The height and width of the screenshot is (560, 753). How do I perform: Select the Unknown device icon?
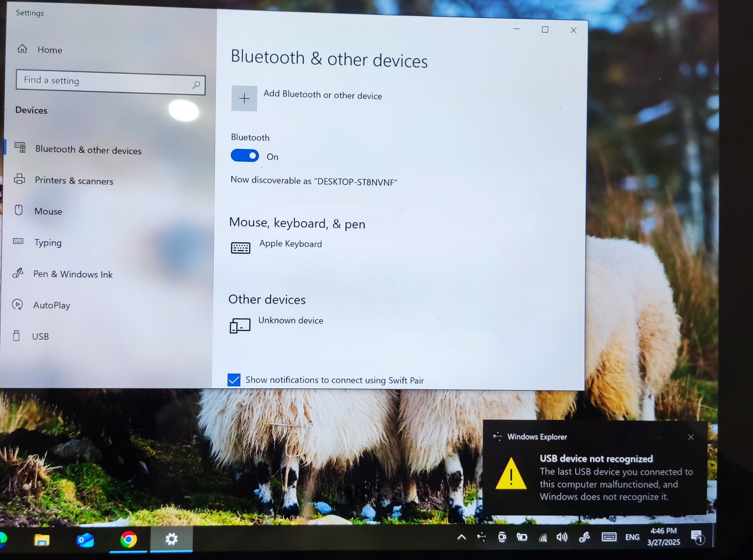coord(240,325)
